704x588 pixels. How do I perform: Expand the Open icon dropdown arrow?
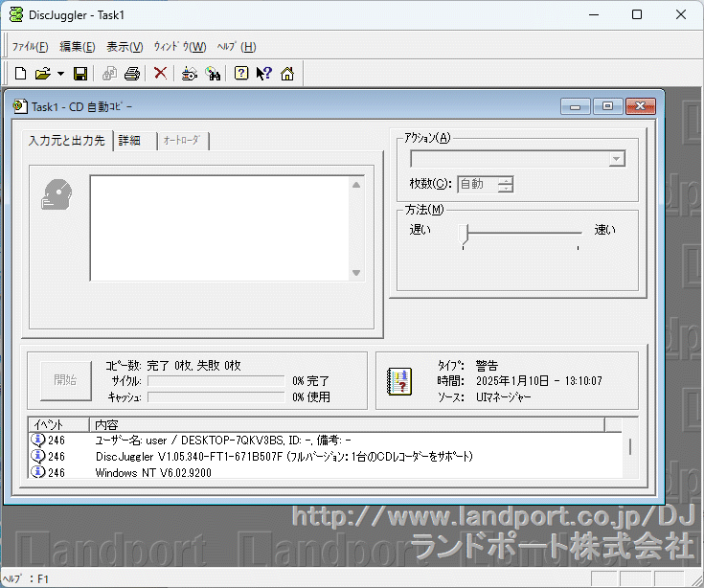tap(60, 74)
